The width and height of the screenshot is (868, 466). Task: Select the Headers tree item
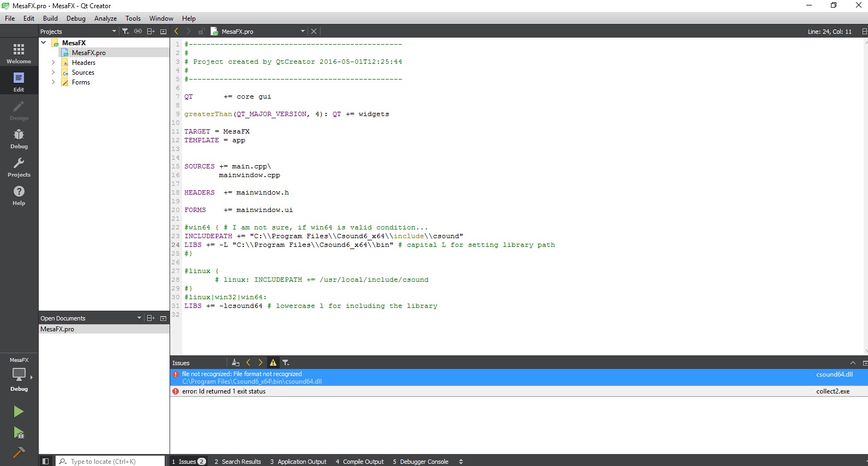click(x=83, y=63)
